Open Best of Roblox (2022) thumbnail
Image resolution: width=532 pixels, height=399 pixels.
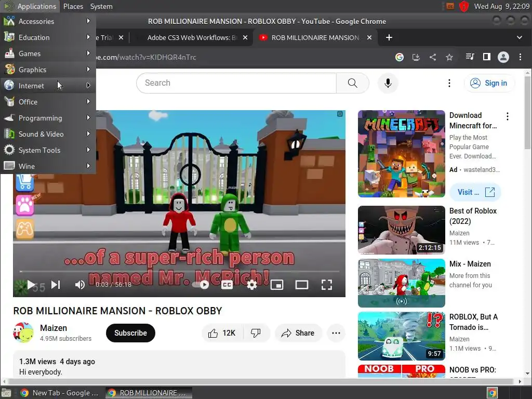(x=402, y=230)
